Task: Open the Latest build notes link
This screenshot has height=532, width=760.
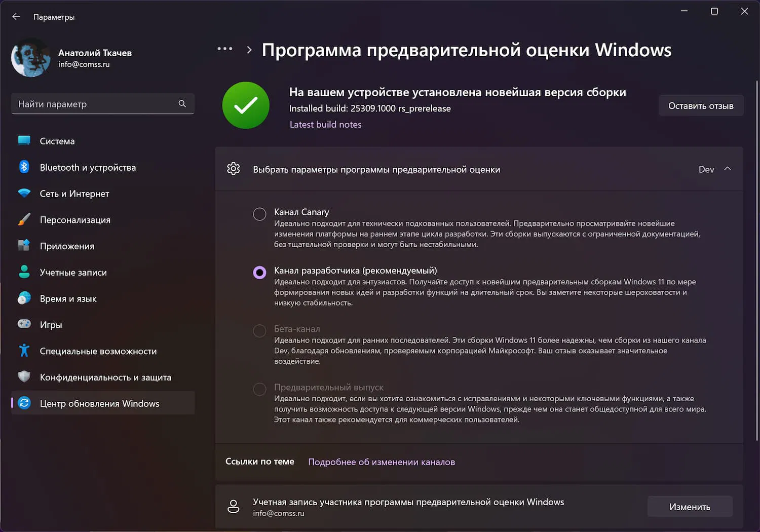Action: point(325,124)
